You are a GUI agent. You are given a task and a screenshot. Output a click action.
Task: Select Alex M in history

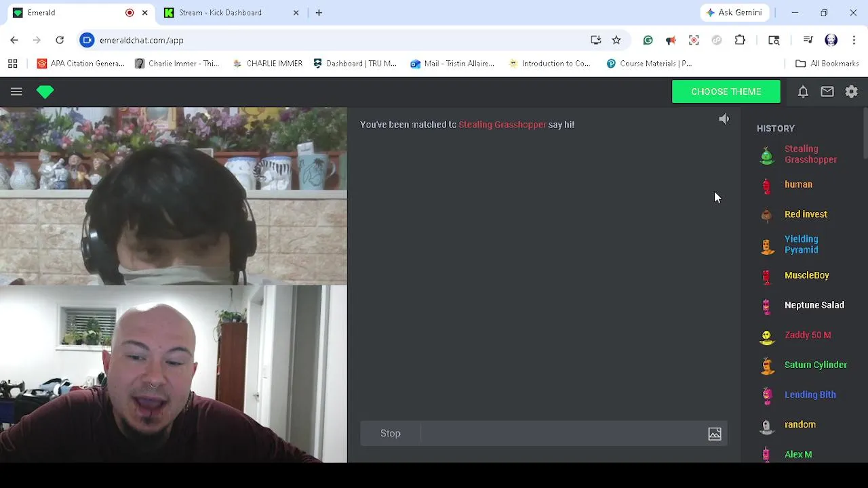pyautogui.click(x=798, y=454)
